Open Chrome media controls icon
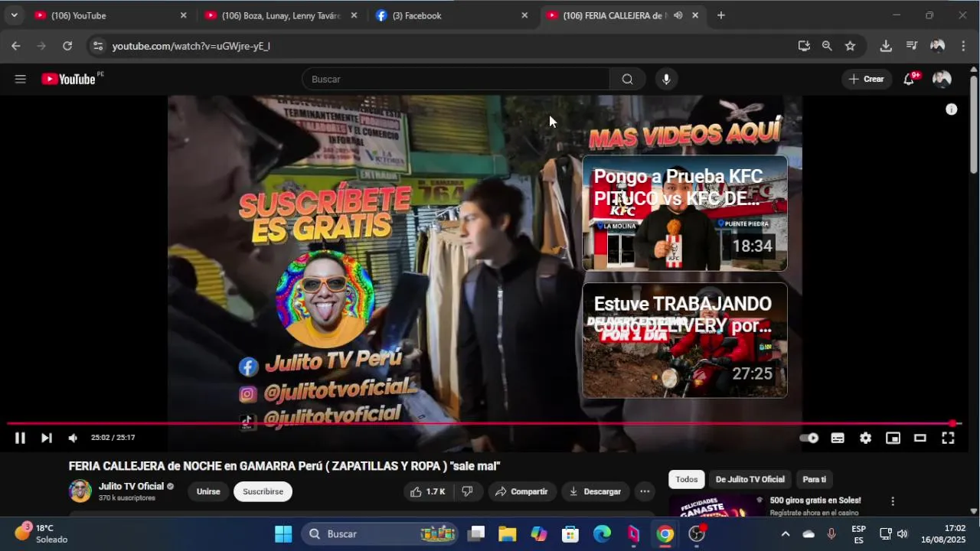The image size is (980, 551). pos(911,46)
